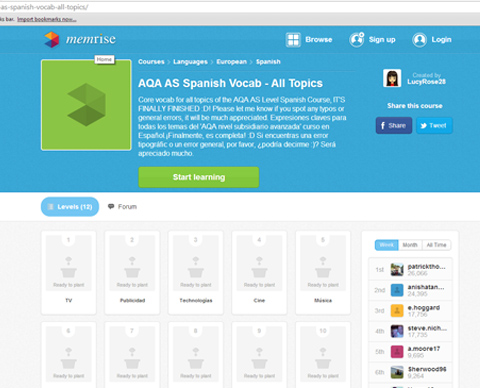Image resolution: width=480 pixels, height=388 pixels.
Task: Click a.moore17 avatar in leaderboard
Action: [397, 352]
